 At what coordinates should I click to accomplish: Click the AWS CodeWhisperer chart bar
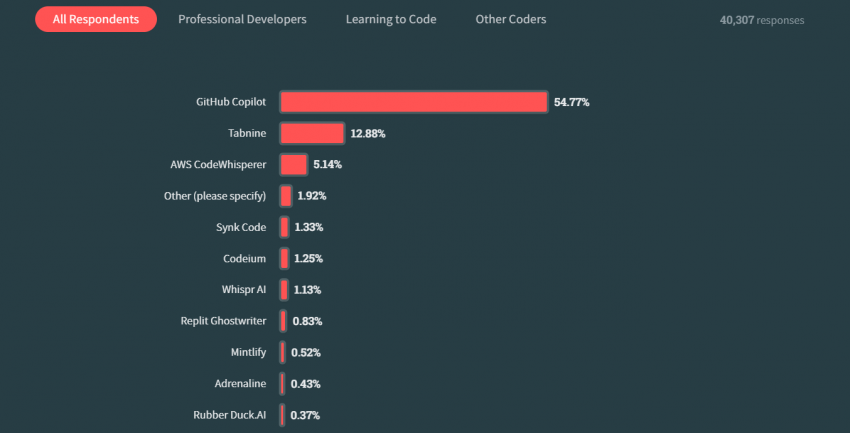[293, 164]
